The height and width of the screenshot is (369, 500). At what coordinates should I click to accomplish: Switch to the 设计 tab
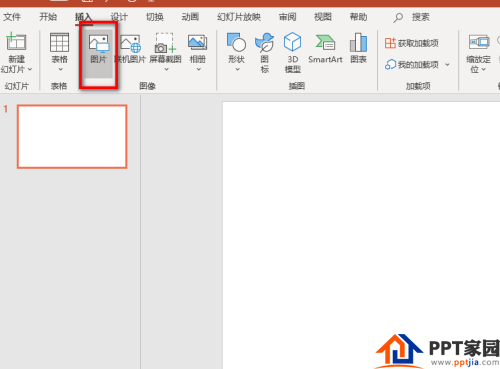coord(119,17)
